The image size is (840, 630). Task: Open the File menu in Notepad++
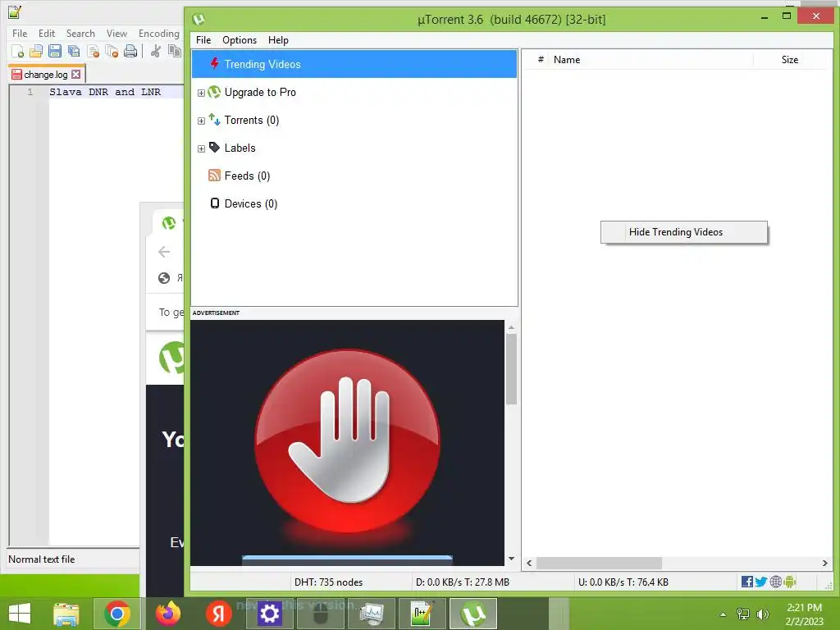click(x=20, y=33)
